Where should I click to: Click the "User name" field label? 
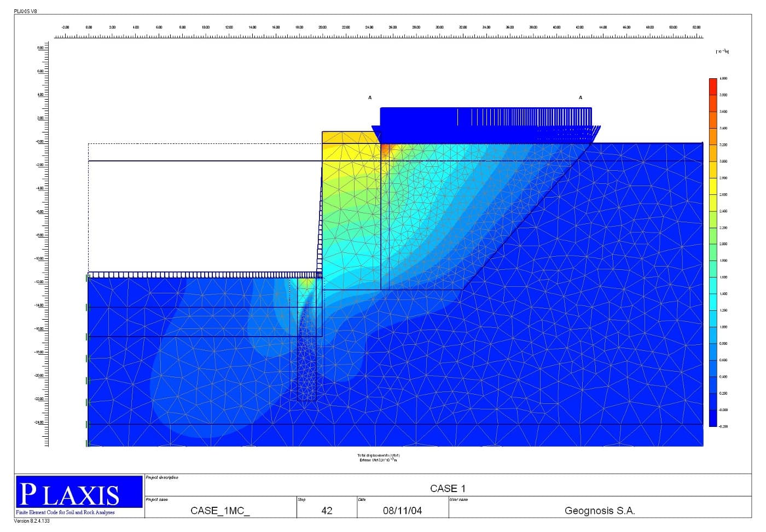(459, 499)
